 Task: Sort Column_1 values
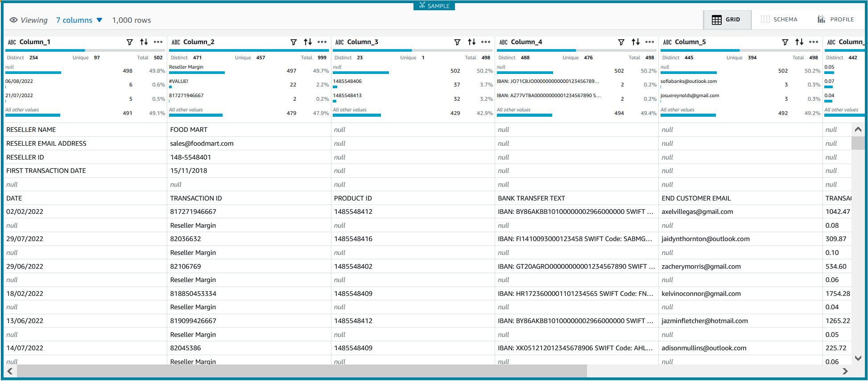[144, 42]
